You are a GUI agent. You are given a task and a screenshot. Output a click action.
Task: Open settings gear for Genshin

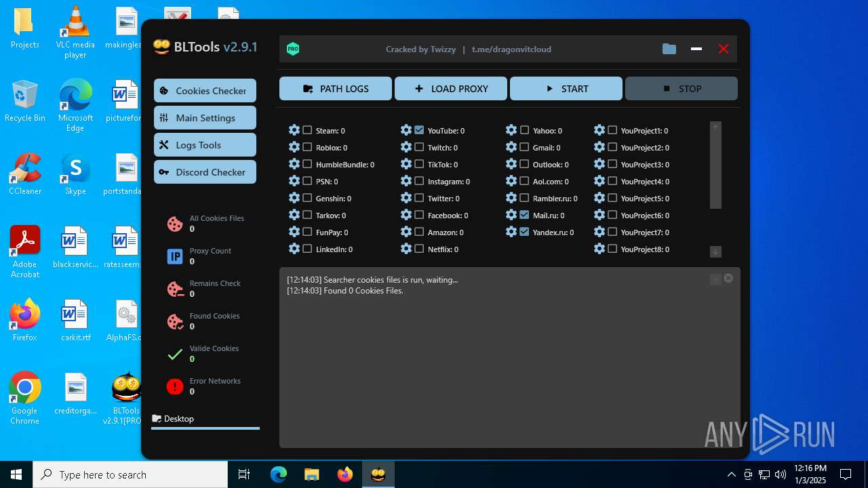pos(294,198)
